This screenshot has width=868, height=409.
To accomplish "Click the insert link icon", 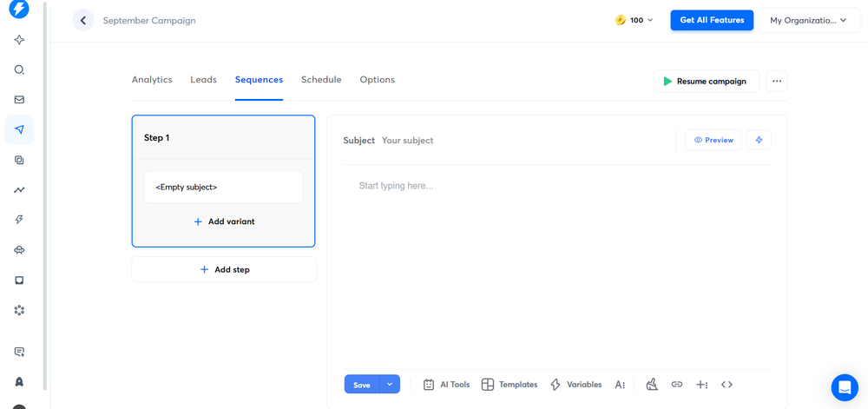I will point(677,385).
